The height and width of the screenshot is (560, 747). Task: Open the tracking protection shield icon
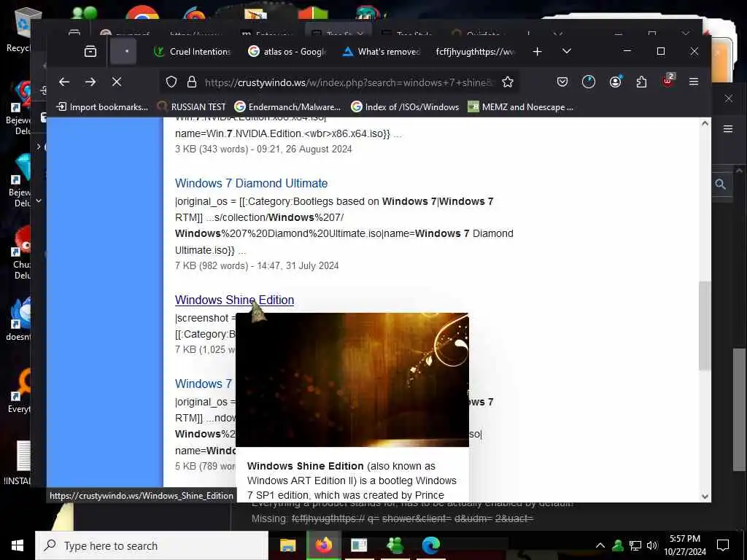171,82
